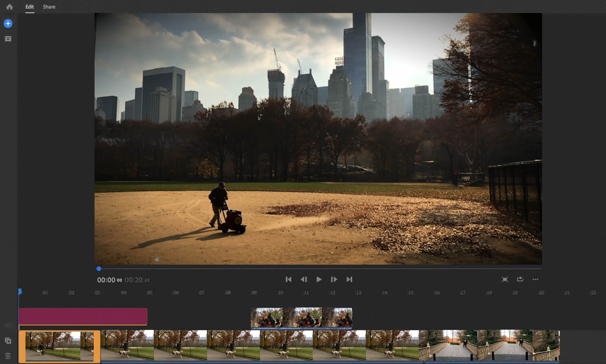The height and width of the screenshot is (364, 606).
Task: Select the long dog-walker clip before the bridge
Action: point(260,345)
